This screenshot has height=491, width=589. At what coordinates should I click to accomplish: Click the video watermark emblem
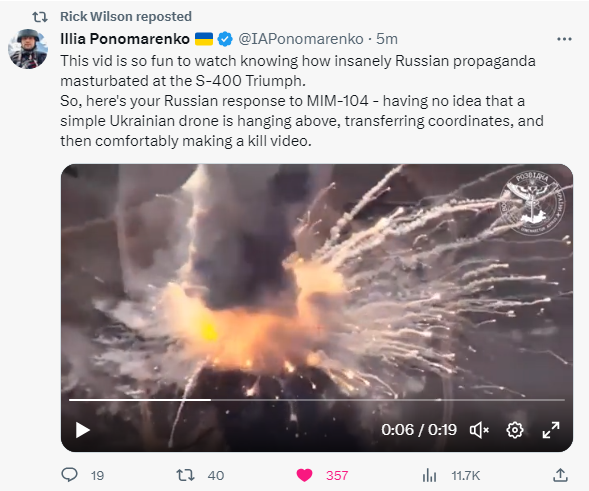coord(532,203)
